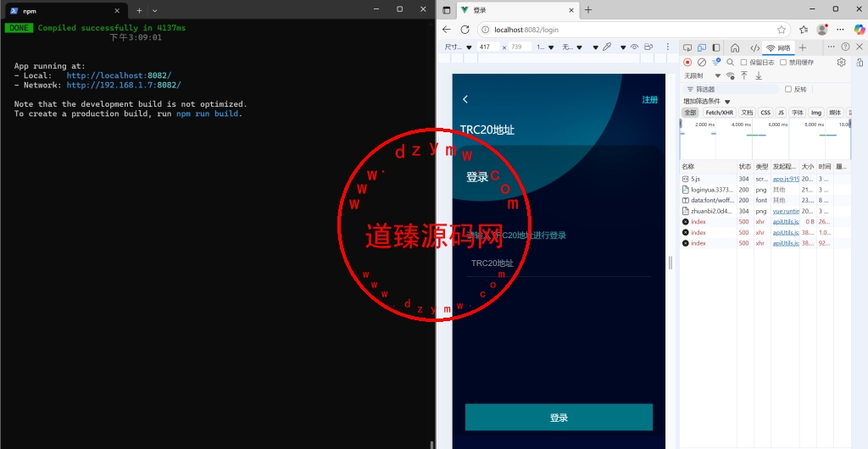The width and height of the screenshot is (868, 449).
Task: Open device dimensions 尺寸 dropdown
Action: pyautogui.click(x=458, y=47)
